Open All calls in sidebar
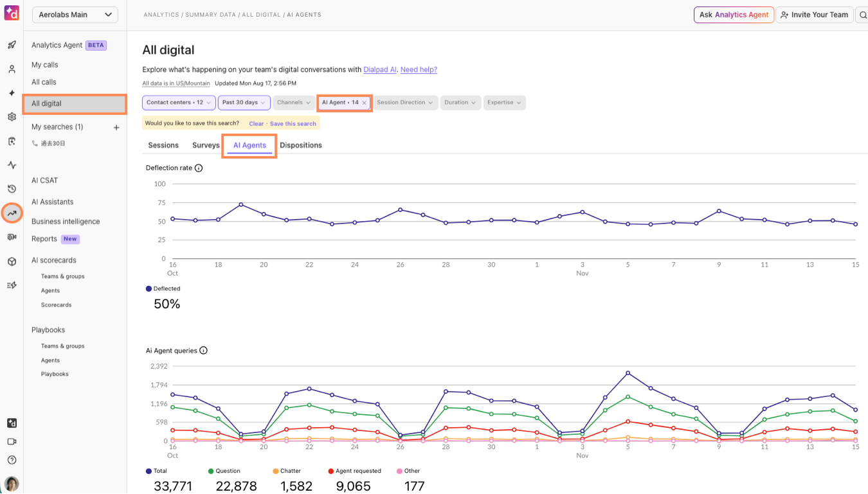Viewport: 868px width, 494px height. click(44, 82)
